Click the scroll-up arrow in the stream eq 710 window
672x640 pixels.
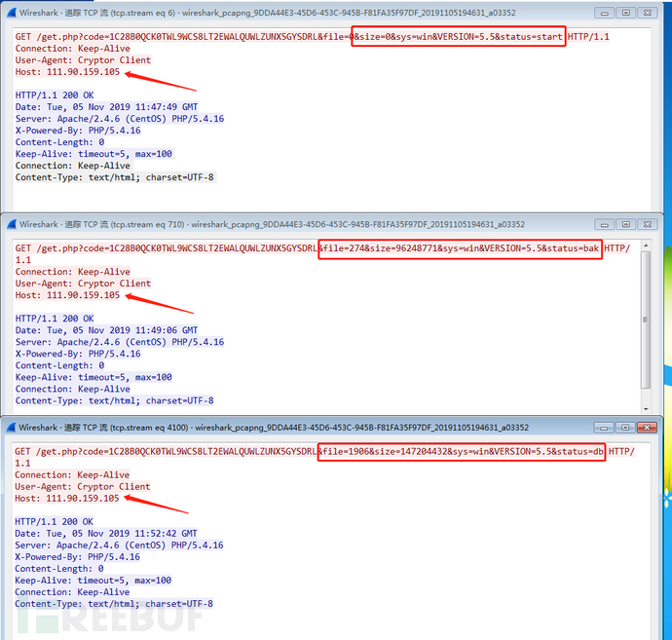(646, 245)
